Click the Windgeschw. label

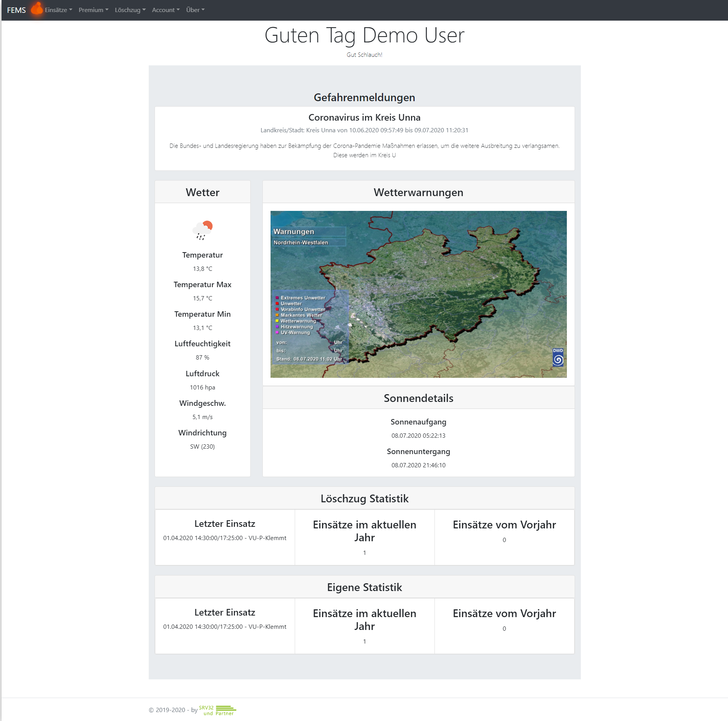[202, 403]
